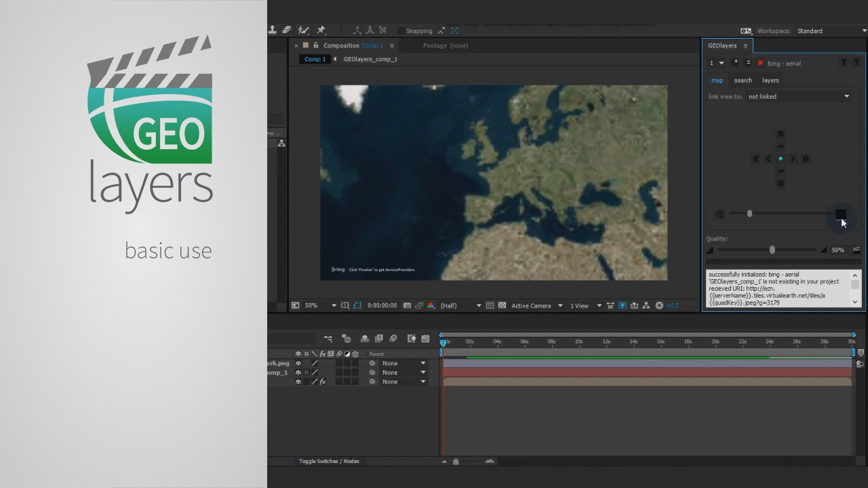Viewport: 868px width, 488px height.
Task: Select the Eraser tool in toolbar
Action: 286,30
